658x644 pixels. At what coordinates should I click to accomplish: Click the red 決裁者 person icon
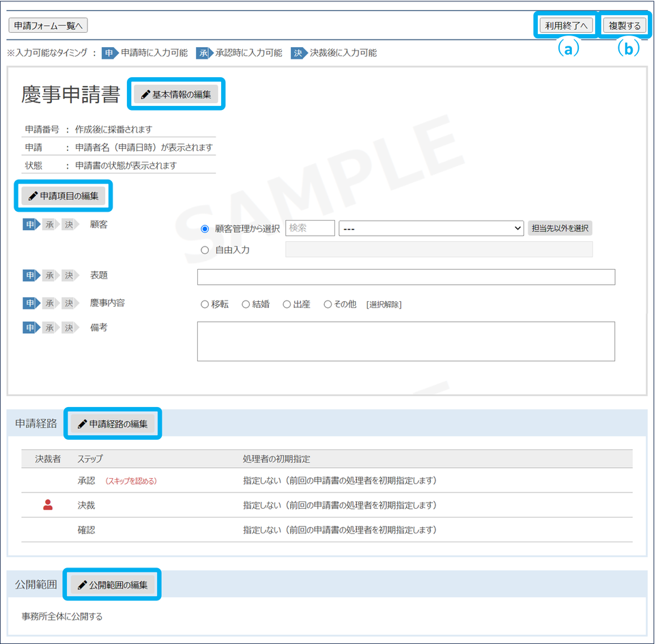[48, 505]
